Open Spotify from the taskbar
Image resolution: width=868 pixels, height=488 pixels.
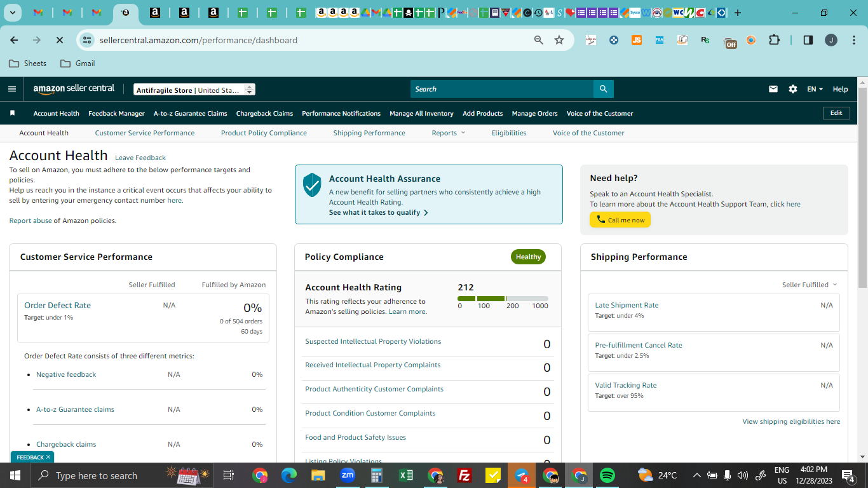(x=607, y=475)
